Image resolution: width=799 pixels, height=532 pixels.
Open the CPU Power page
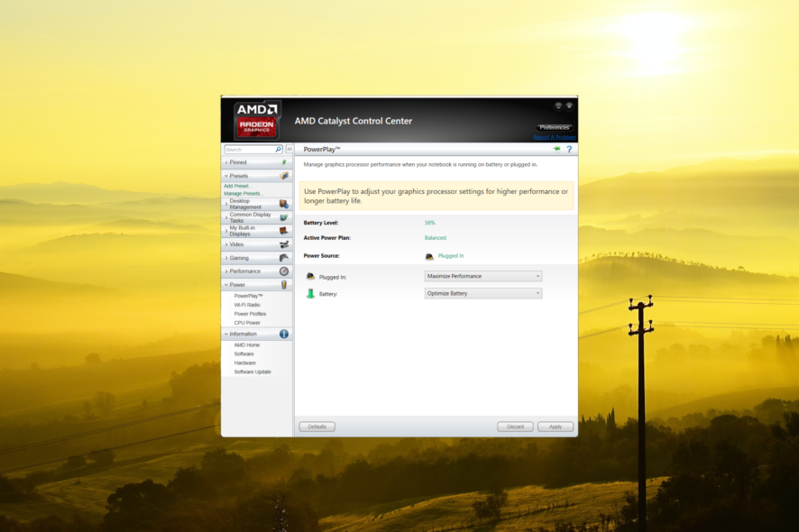pos(247,323)
